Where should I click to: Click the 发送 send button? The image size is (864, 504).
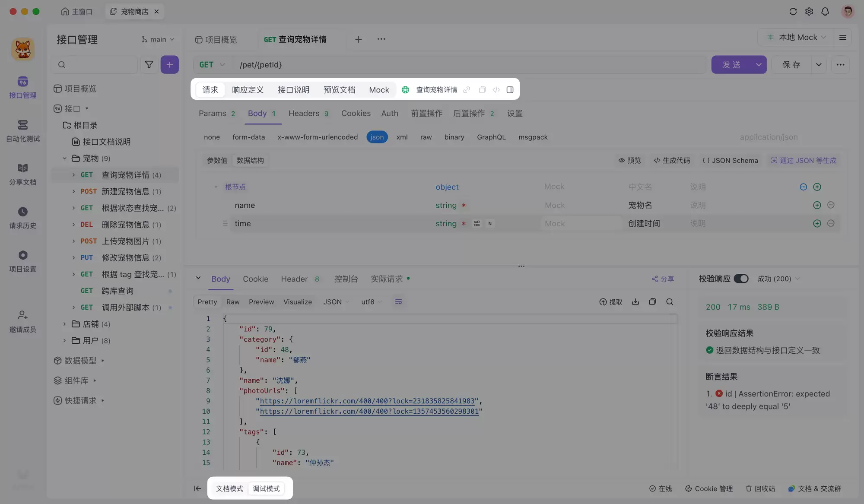click(731, 64)
